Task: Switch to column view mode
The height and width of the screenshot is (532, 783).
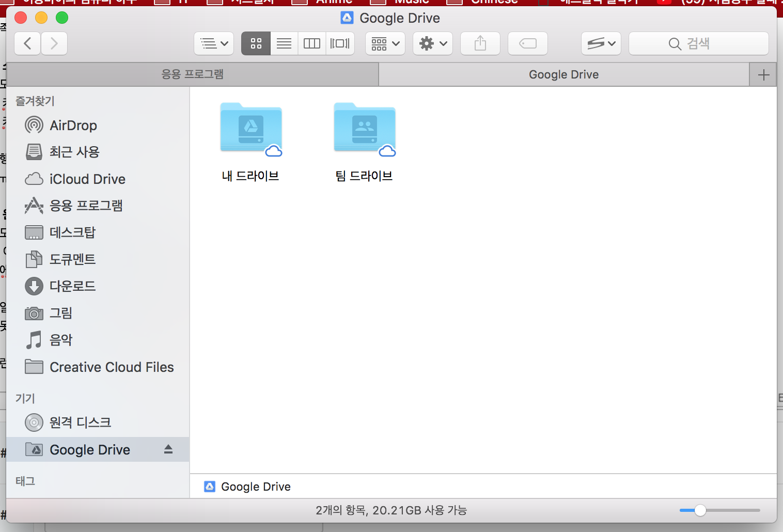Action: [312, 43]
